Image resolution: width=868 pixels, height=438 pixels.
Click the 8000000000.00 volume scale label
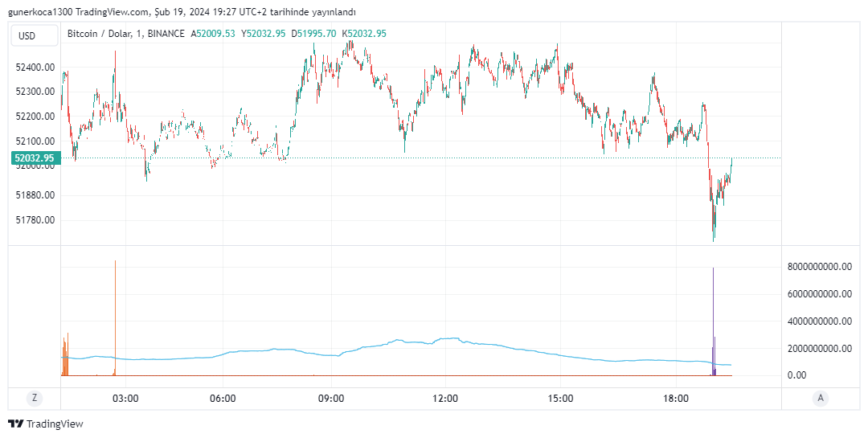(818, 267)
